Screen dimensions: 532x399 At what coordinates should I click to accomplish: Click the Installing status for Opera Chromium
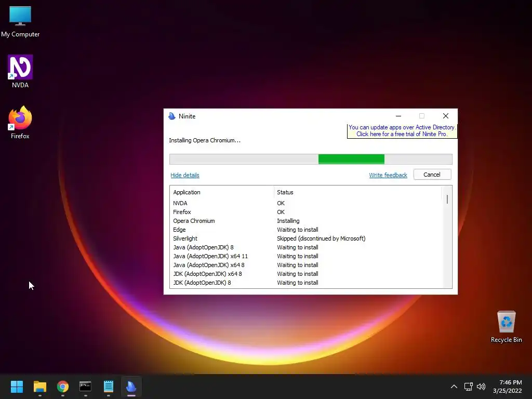coord(288,221)
